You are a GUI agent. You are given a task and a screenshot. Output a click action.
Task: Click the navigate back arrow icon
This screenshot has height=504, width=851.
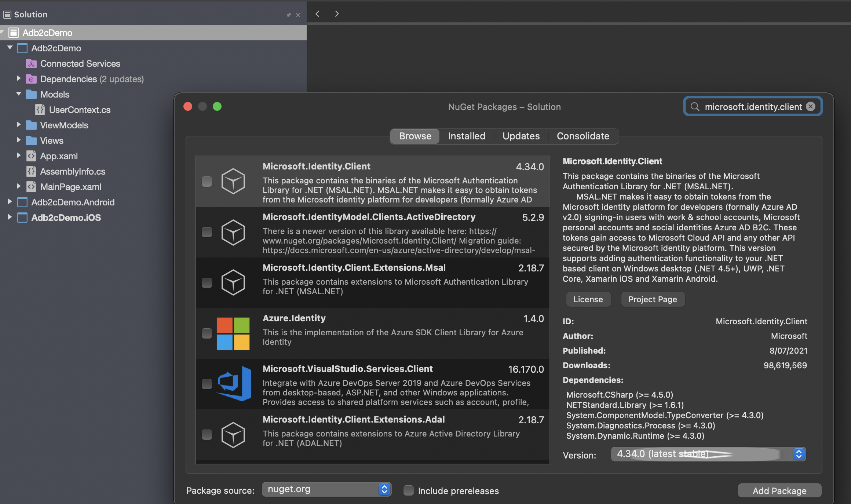pyautogui.click(x=318, y=14)
